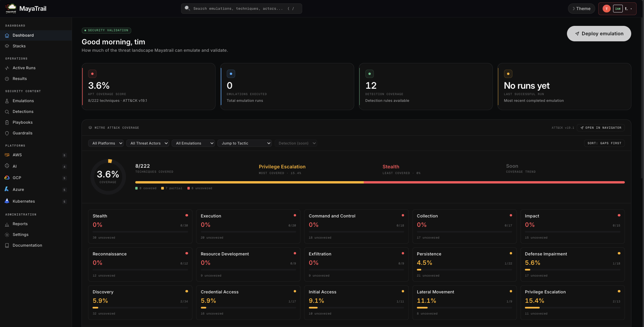Click the Playbooks clipboard icon
The height and width of the screenshot is (327, 644).
(x=7, y=122)
